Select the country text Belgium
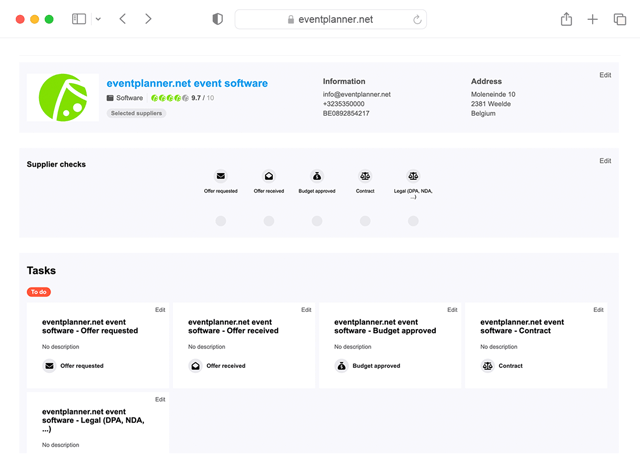 point(483,113)
